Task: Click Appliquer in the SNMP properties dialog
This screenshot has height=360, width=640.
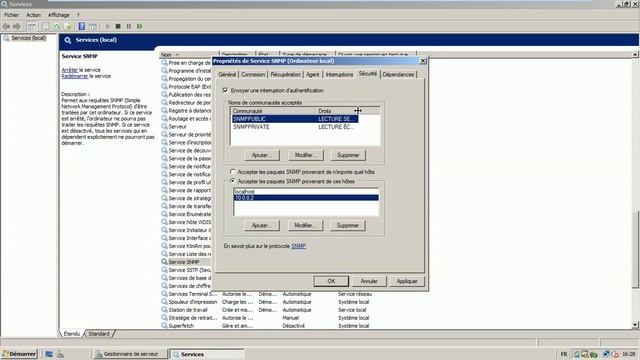Action: (407, 281)
